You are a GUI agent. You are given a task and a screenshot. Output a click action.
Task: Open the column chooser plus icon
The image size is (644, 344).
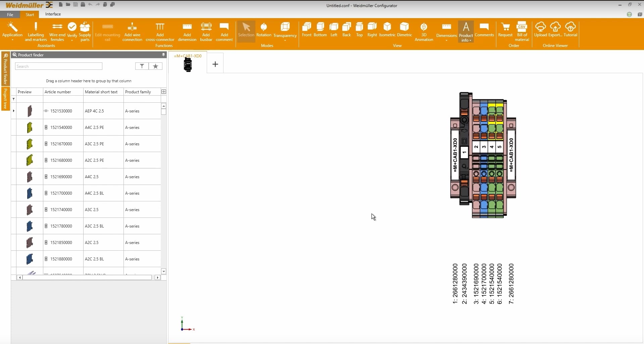pyautogui.click(x=164, y=92)
